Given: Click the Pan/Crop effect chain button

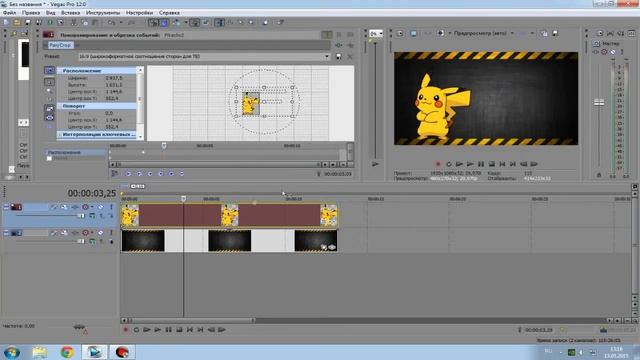Looking at the screenshot, I should (x=60, y=45).
